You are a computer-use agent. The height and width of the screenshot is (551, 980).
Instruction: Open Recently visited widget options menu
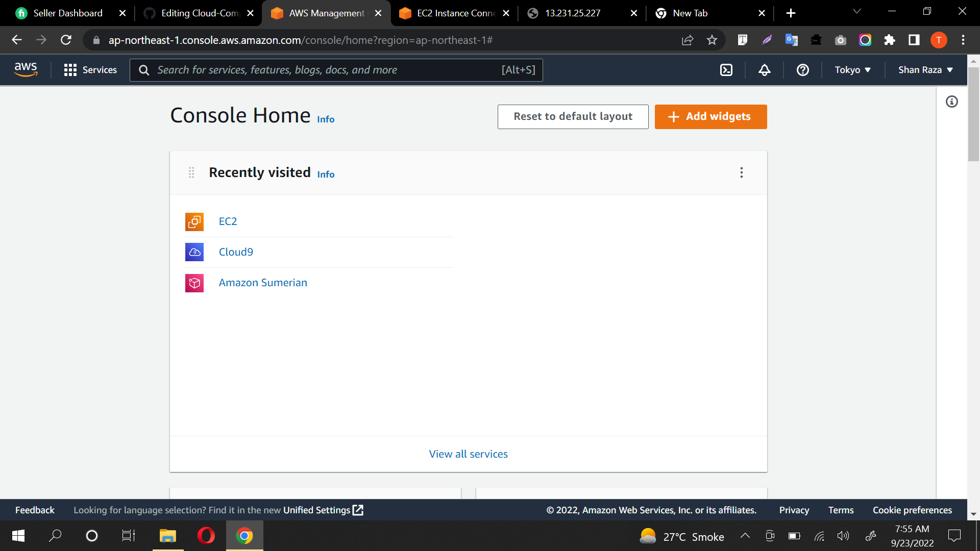741,172
